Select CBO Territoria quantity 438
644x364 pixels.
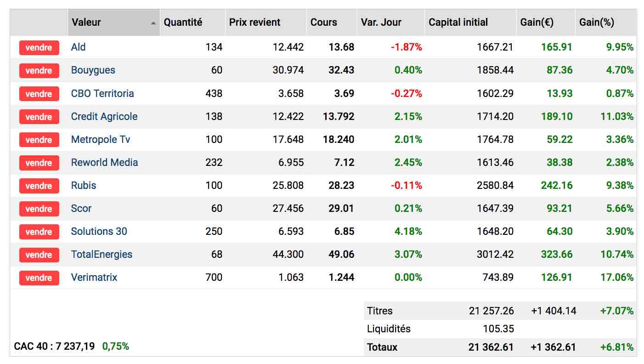point(214,93)
